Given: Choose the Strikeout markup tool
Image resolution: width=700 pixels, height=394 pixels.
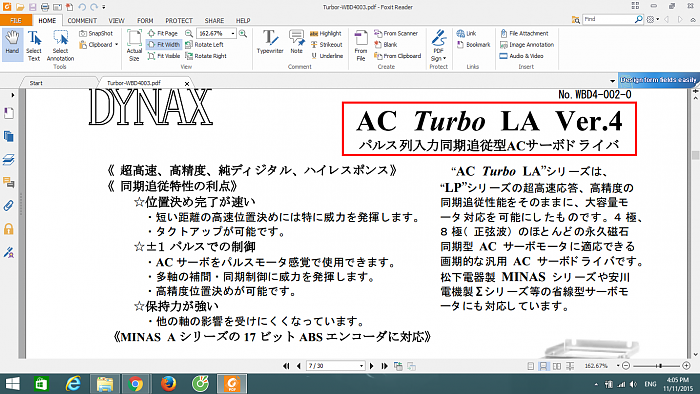Looking at the screenshot, I should [326, 45].
